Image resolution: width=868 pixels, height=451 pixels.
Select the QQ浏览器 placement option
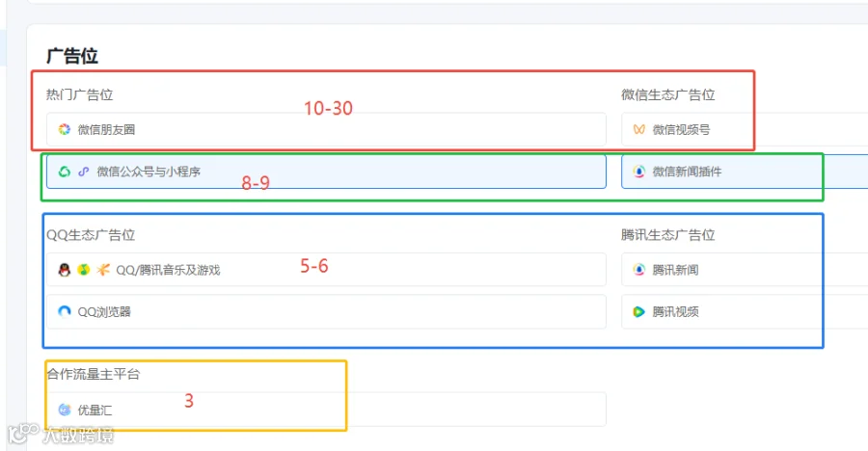pos(326,311)
